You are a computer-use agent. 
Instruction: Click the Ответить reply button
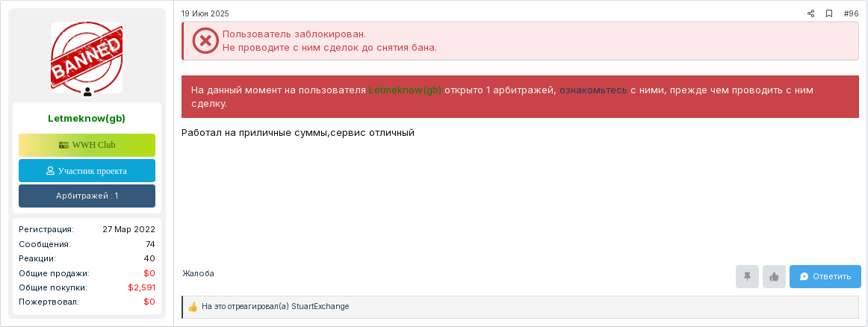825,277
